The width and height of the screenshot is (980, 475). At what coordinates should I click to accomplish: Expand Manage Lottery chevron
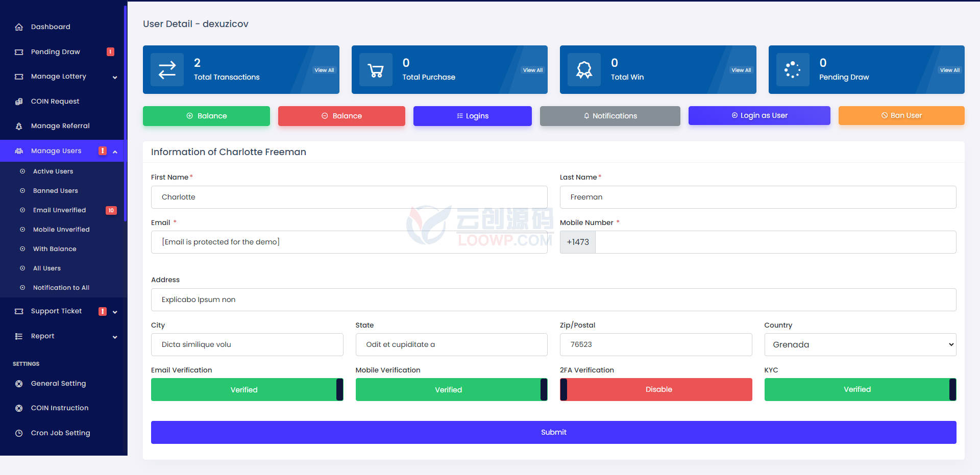pyautogui.click(x=115, y=78)
